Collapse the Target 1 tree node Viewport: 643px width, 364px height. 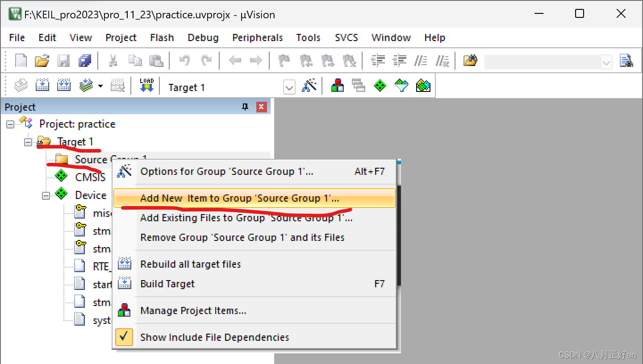28,142
